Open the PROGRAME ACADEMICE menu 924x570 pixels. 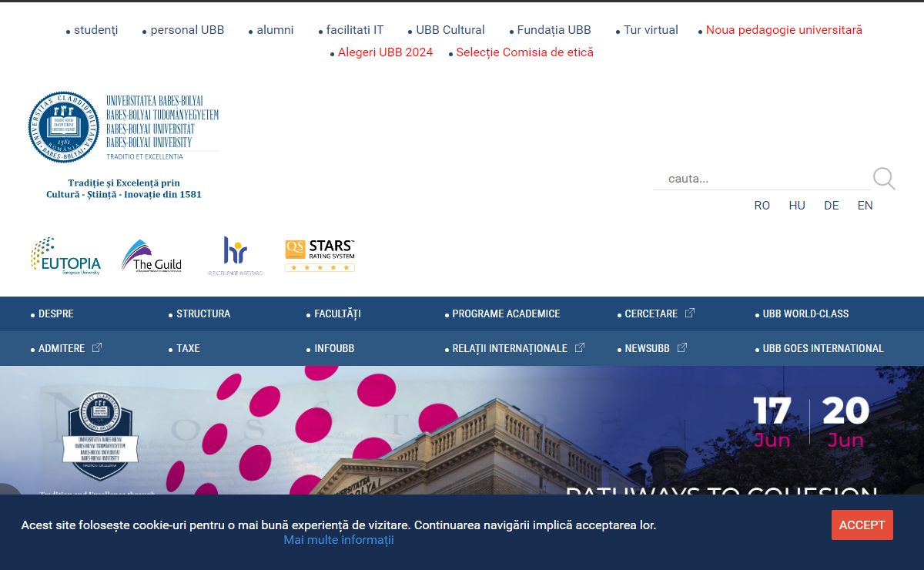pyautogui.click(x=506, y=314)
